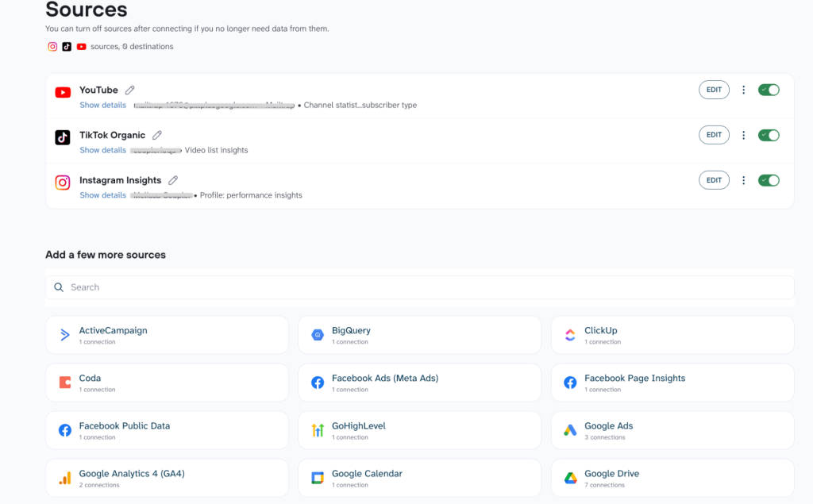The width and height of the screenshot is (813, 504).
Task: Choose Facebook Ads (Meta Ads) name label
Action: (385, 378)
